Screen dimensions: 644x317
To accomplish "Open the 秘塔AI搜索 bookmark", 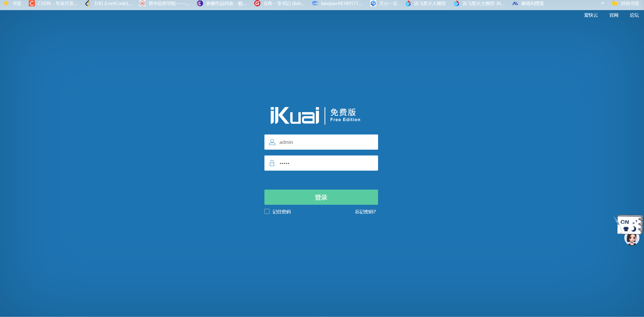I will point(528,4).
